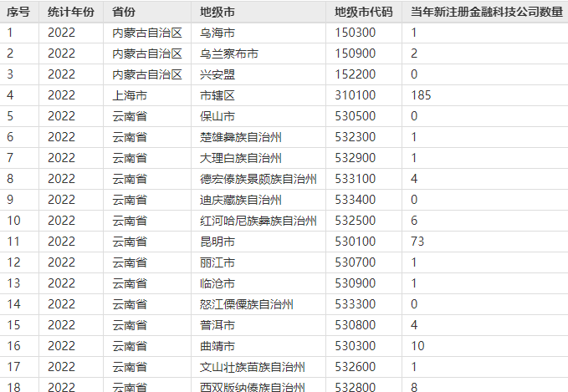This screenshot has width=568, height=392.
Task: Click 内蒙古自治区 in the 乌海市 row
Action: tap(147, 33)
